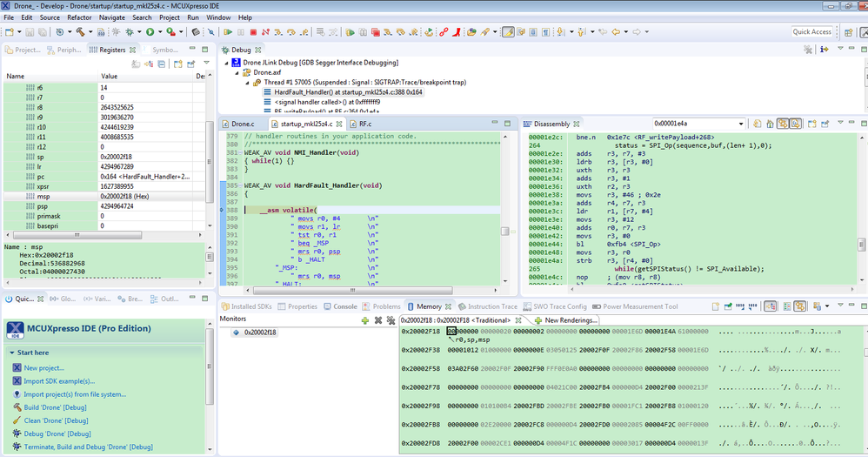This screenshot has width=868, height=457.
Task: Click the Quick Access search field
Action: pos(811,32)
